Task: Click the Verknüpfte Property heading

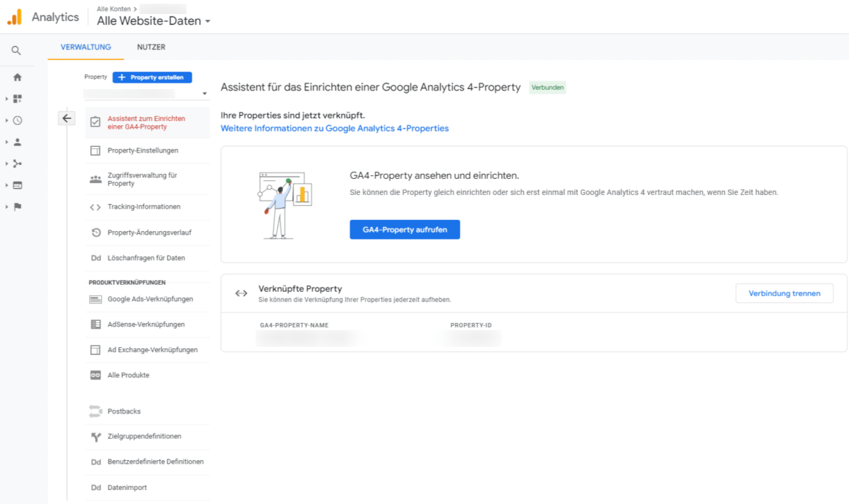Action: click(x=301, y=288)
